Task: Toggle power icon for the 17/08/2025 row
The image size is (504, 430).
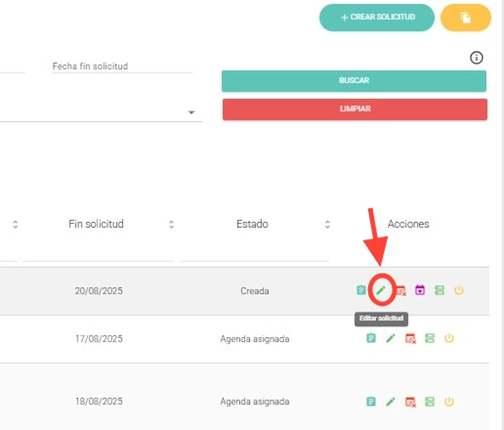Action: (x=449, y=338)
